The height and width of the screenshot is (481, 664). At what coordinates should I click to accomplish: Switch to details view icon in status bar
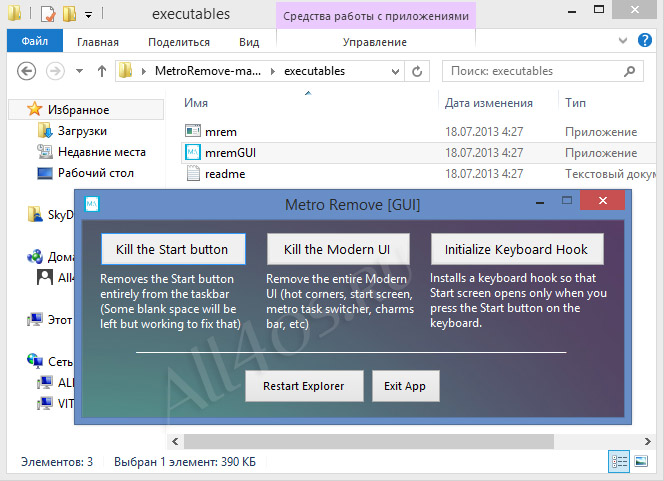tap(619, 462)
